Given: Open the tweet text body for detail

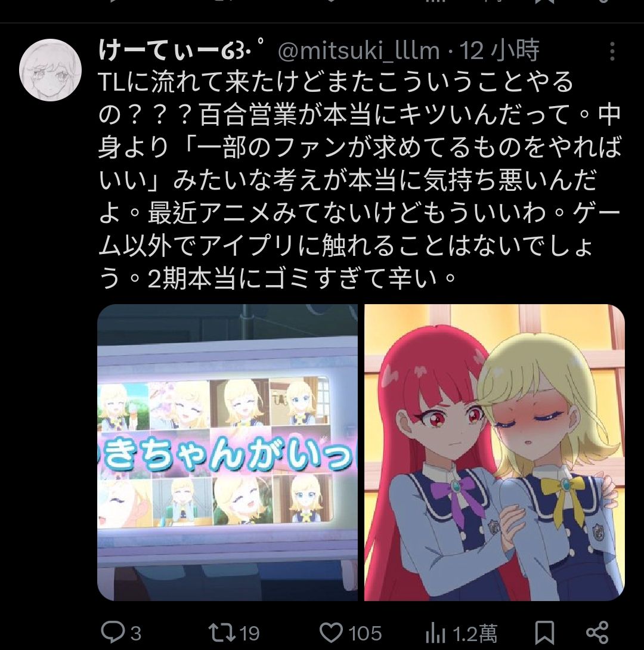Looking at the screenshot, I should 359,180.
